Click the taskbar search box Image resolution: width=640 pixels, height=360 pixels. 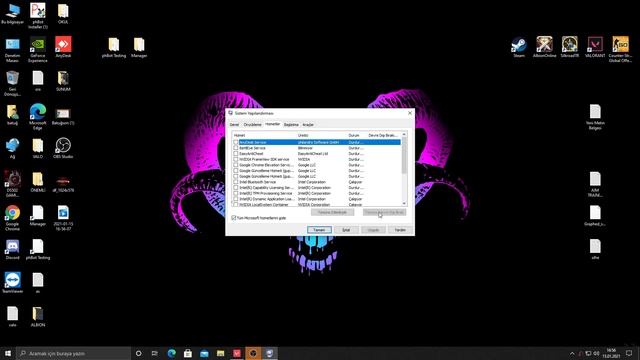pos(73,353)
